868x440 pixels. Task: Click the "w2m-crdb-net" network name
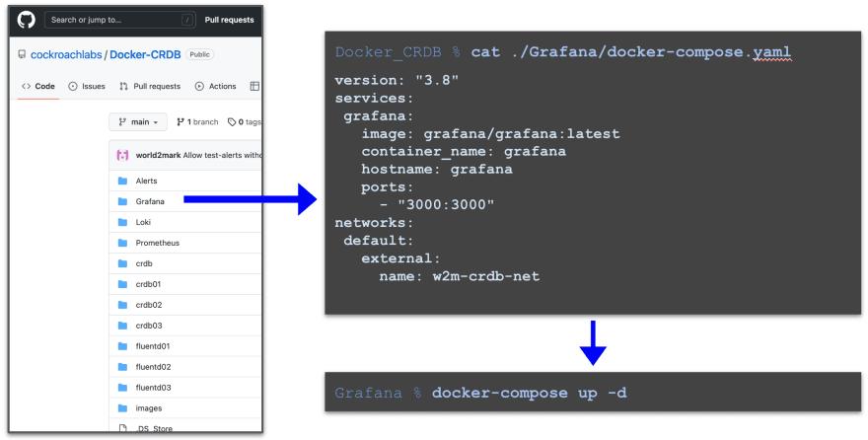(x=486, y=276)
